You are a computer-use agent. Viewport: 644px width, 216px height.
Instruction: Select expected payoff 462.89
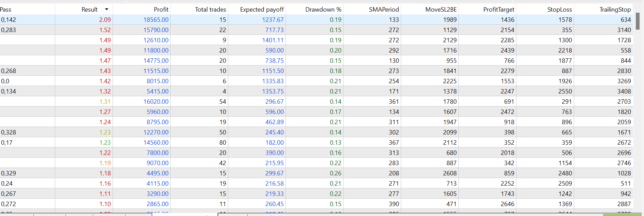[274, 122]
